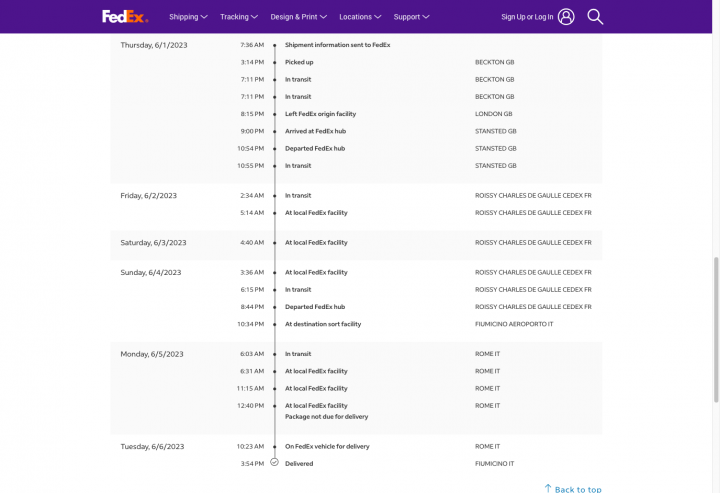
Task: Click the Back to top link
Action: (x=578, y=489)
